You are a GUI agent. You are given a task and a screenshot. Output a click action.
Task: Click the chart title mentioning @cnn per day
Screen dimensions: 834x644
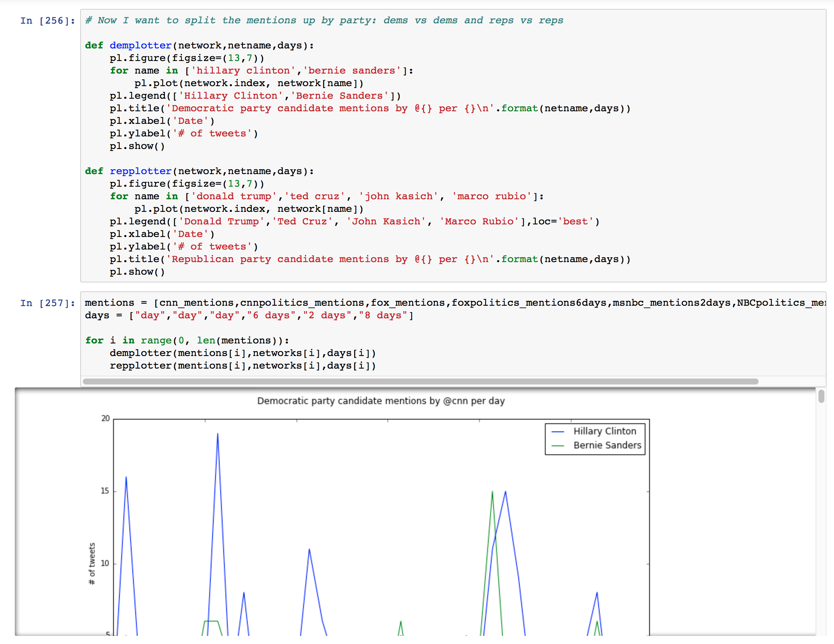pyautogui.click(x=381, y=401)
